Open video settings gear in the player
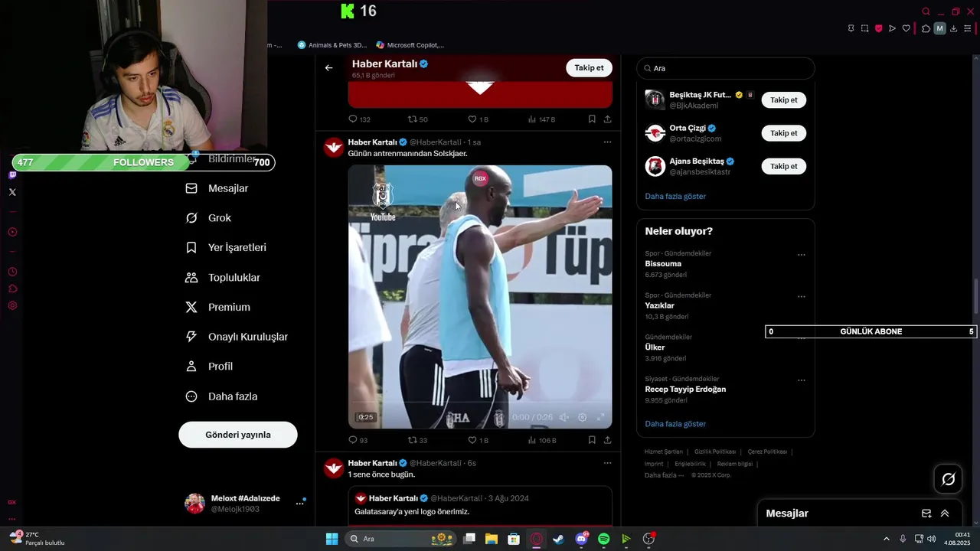Screen dimensions: 980x551 (x=582, y=417)
